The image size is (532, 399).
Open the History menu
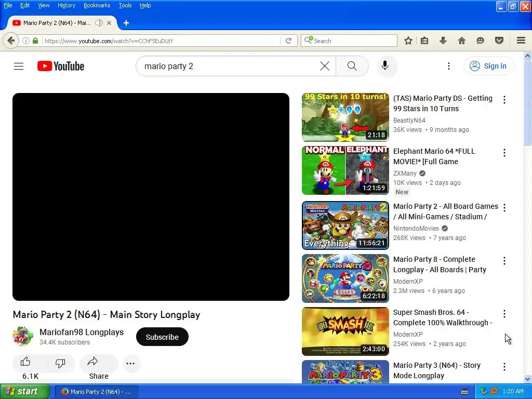tap(66, 5)
